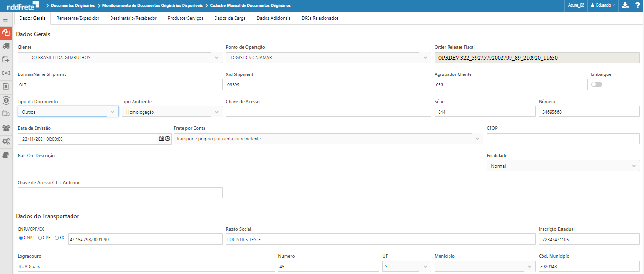Click the book icon in sidebar
The image size is (644, 274).
click(6, 155)
